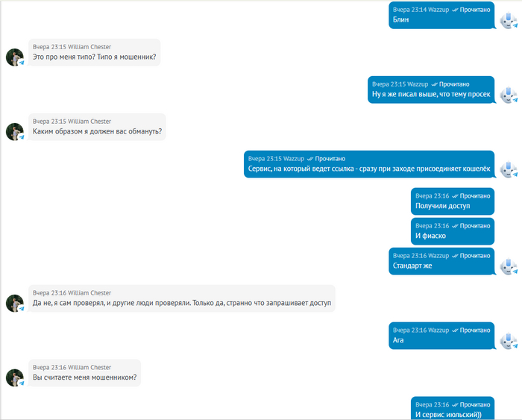This screenshot has height=420, width=522.
Task: Click avatar next to "Каким образом" message
Action: pyautogui.click(x=14, y=132)
